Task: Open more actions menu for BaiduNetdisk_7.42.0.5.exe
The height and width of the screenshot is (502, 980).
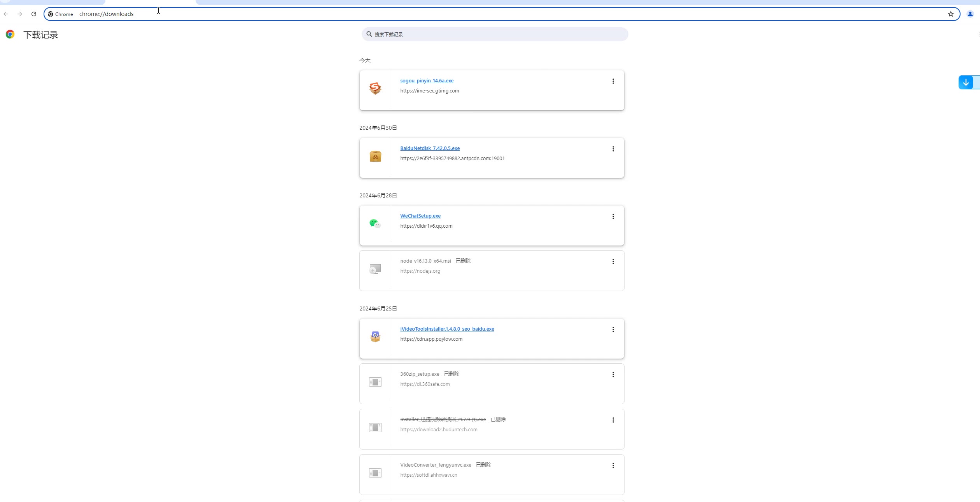Action: tap(613, 149)
